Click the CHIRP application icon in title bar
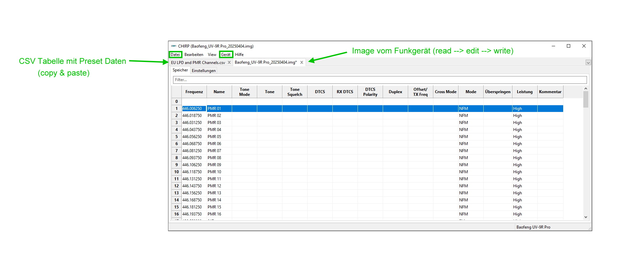 click(173, 46)
